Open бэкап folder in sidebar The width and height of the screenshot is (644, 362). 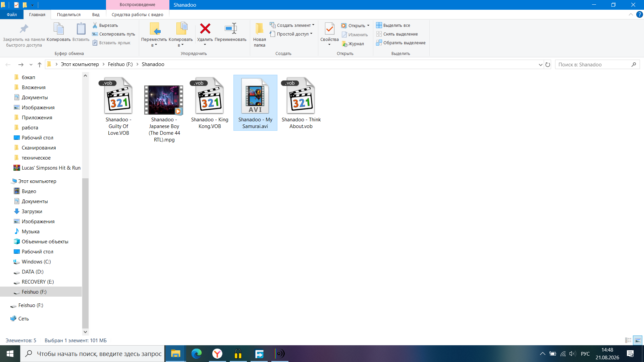coord(29,77)
